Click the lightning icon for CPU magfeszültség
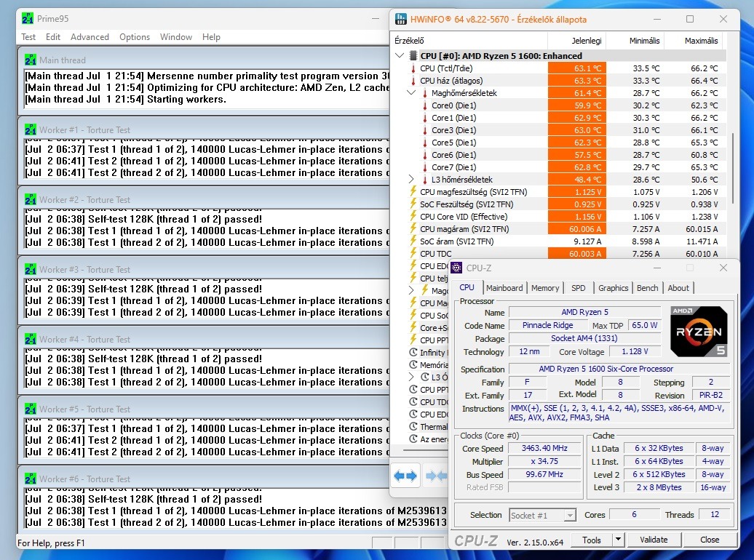Viewport: 754px width, 560px height. 413,192
